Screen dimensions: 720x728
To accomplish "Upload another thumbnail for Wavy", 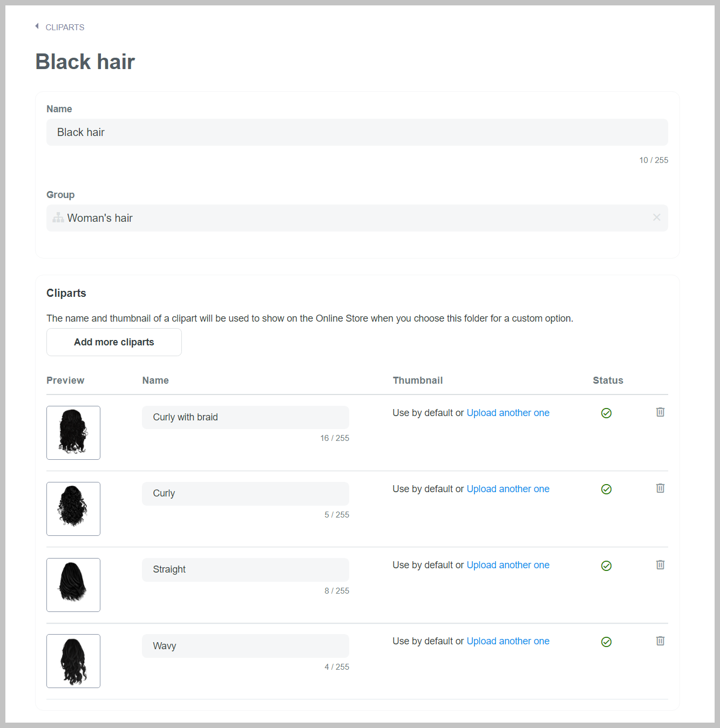I will [x=508, y=641].
